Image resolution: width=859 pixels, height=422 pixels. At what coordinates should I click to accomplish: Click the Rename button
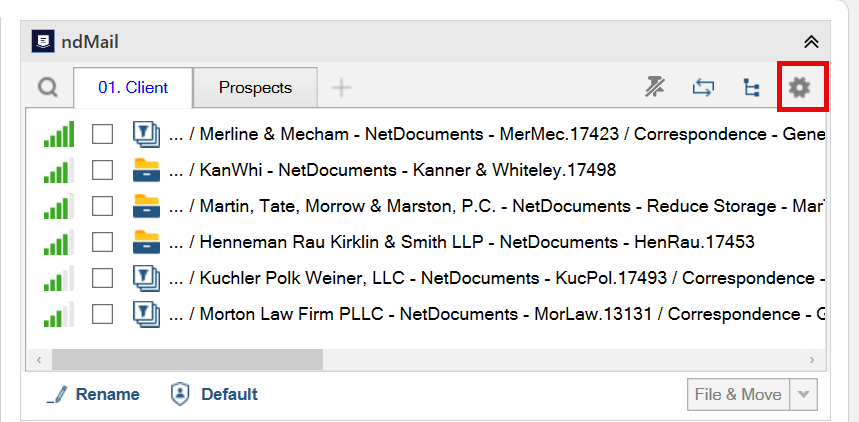point(93,394)
